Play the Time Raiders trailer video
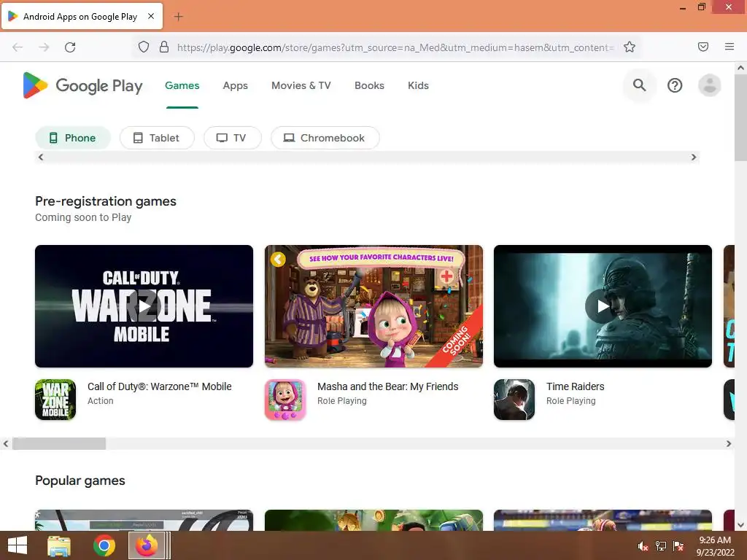The image size is (747, 560). (603, 306)
